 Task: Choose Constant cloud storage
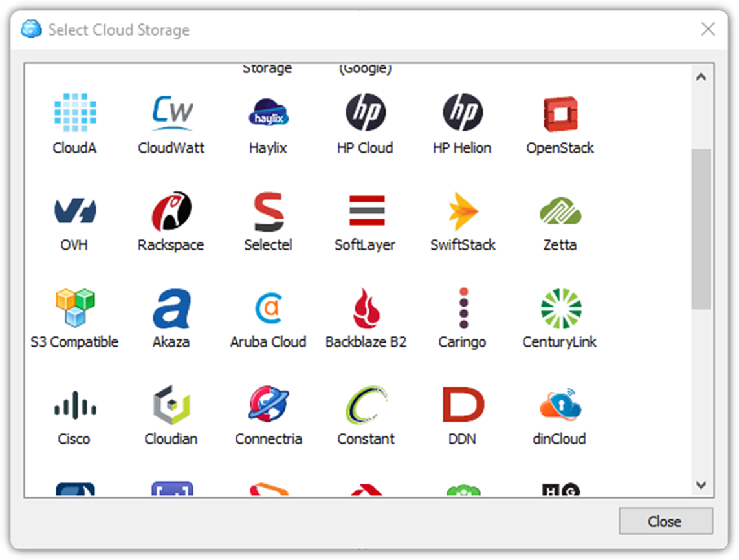coord(366,405)
